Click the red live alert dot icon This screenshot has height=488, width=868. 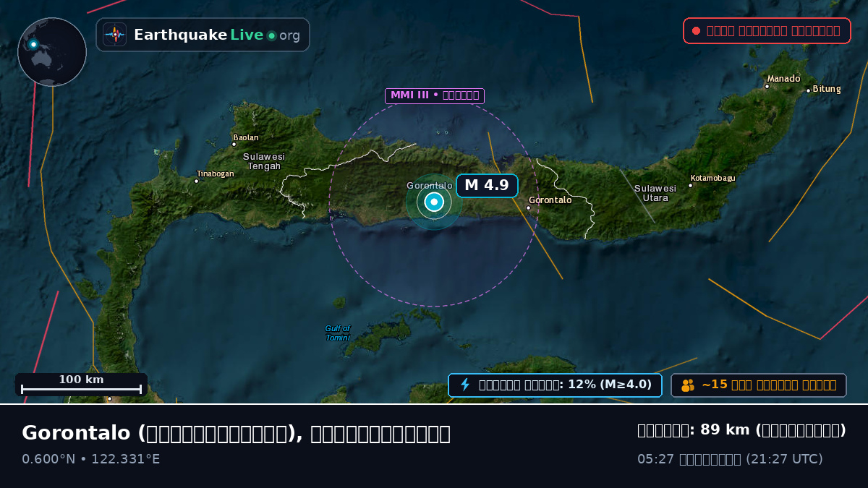tap(696, 31)
